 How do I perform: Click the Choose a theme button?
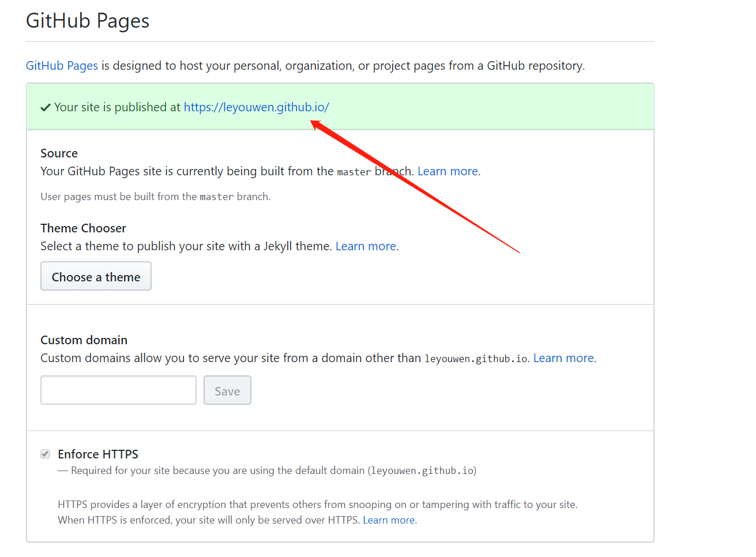click(x=96, y=277)
